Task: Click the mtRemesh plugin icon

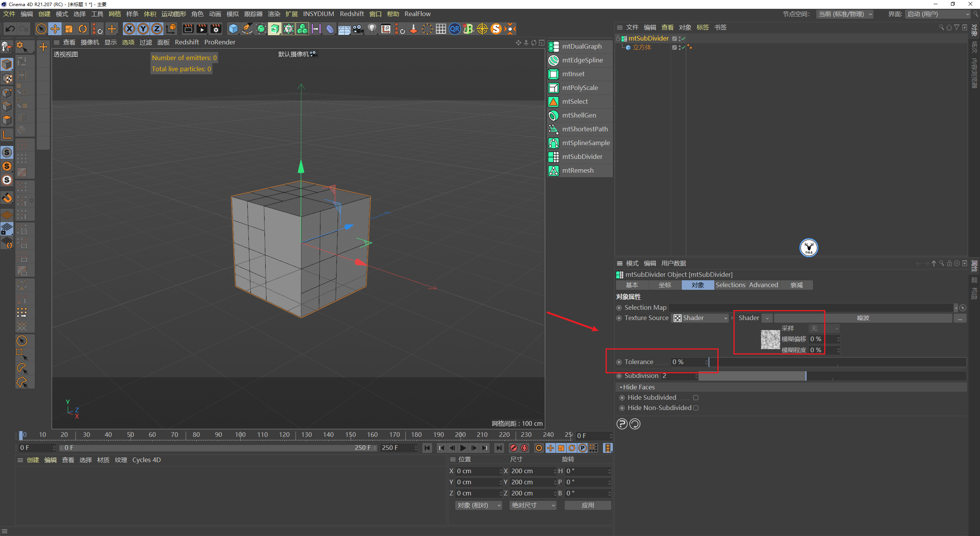Action: pos(554,170)
